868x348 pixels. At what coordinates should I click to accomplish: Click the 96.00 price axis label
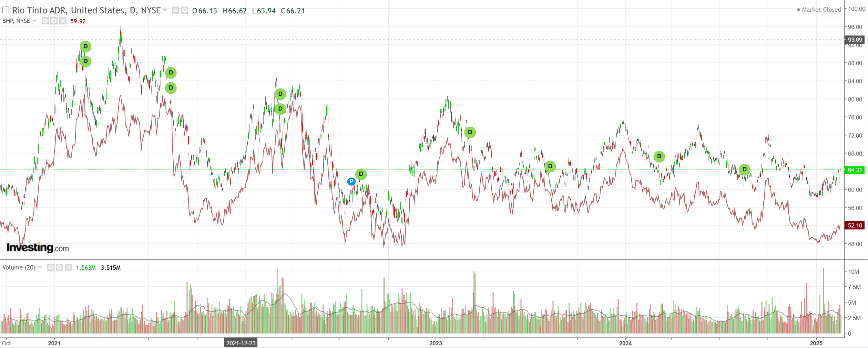coord(855,27)
